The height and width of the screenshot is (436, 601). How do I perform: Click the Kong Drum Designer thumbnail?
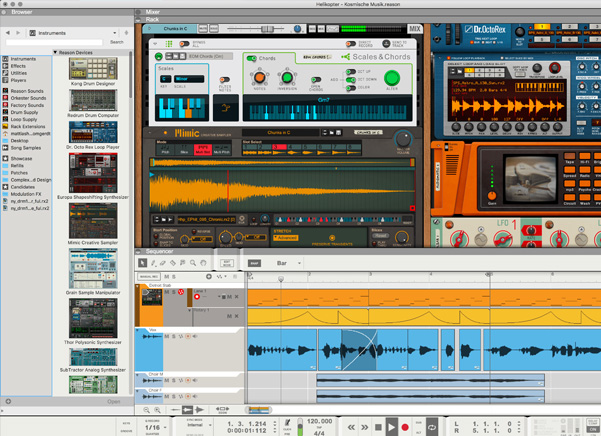pyautogui.click(x=93, y=68)
